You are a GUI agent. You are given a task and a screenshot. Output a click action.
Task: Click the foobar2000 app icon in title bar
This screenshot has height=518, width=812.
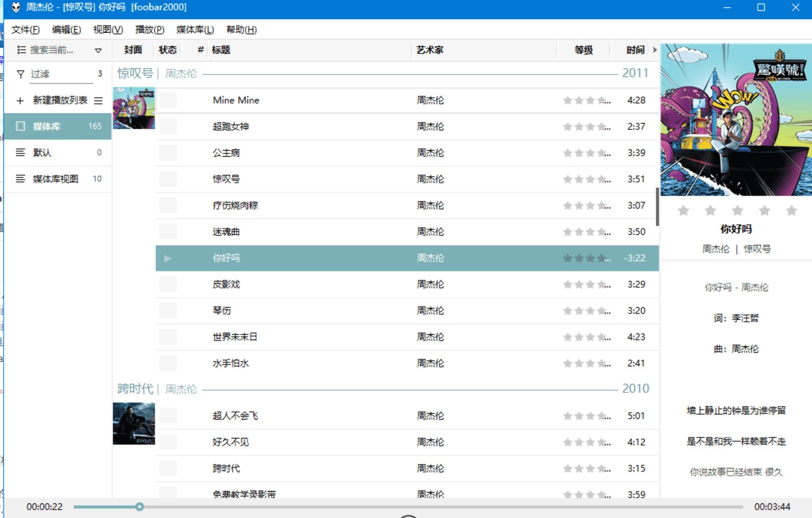tap(16, 8)
